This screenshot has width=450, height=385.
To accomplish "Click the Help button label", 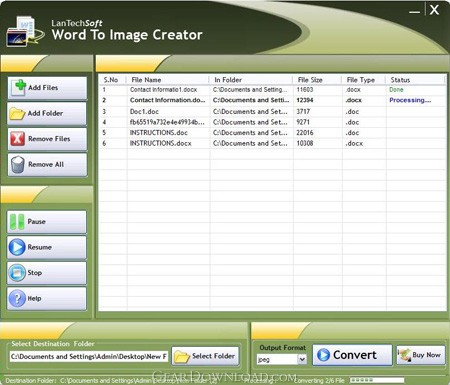I will coord(34,298).
